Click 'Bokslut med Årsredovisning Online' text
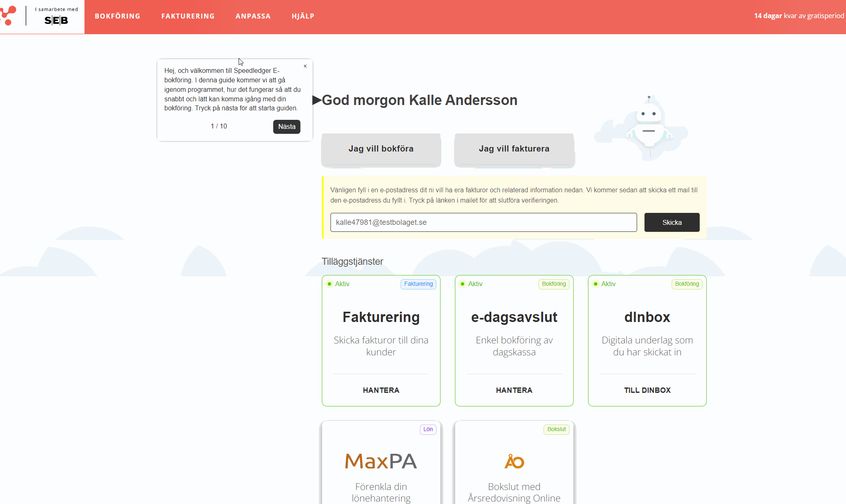The image size is (846, 504). pos(514,492)
